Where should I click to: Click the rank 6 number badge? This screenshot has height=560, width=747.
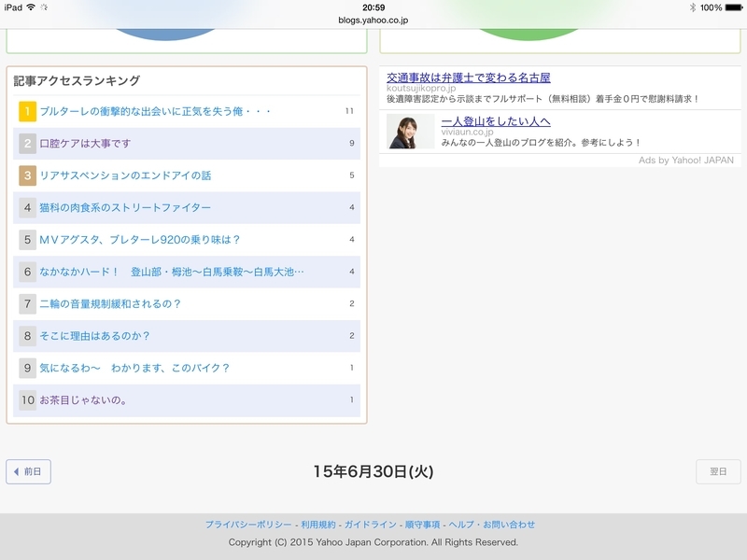coord(28,272)
